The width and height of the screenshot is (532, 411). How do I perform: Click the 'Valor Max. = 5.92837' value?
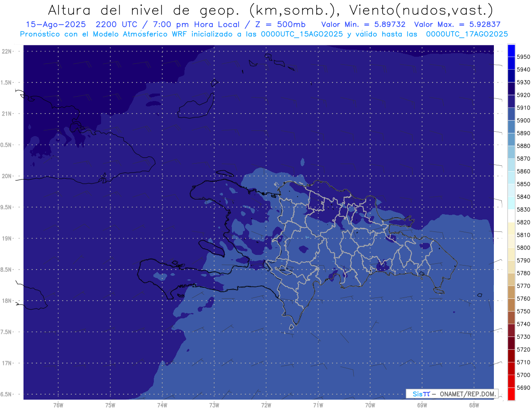pos(457,24)
